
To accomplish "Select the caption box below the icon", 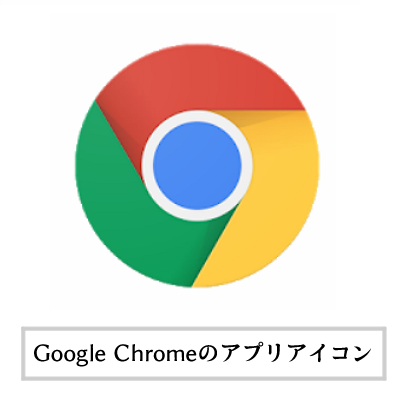I will (204, 354).
